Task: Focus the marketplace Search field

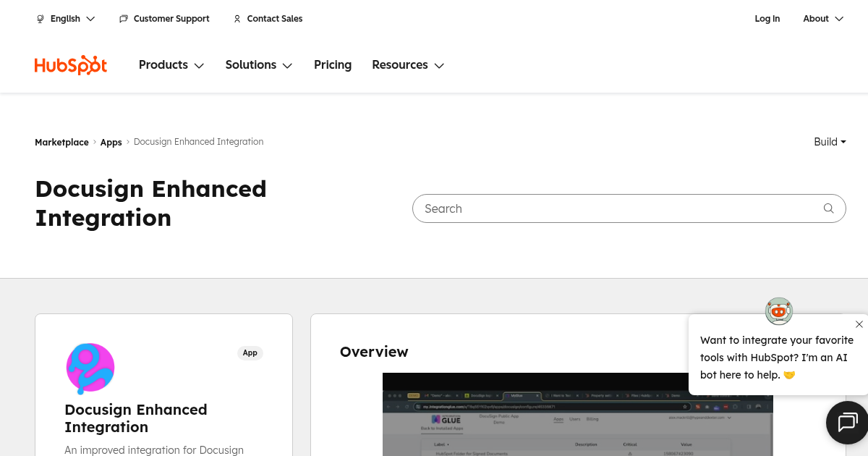Action: [629, 208]
